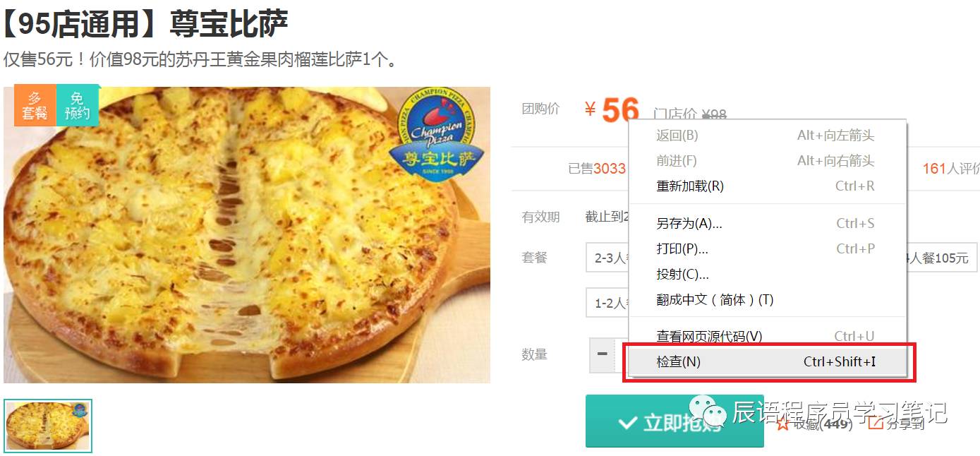The height and width of the screenshot is (456, 980).
Task: Click the 免预约 green badge on image
Action: [x=77, y=106]
